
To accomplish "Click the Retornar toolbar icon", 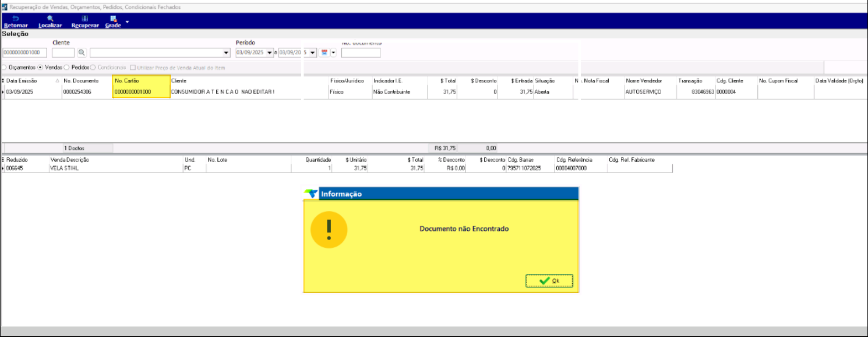I will (x=16, y=19).
